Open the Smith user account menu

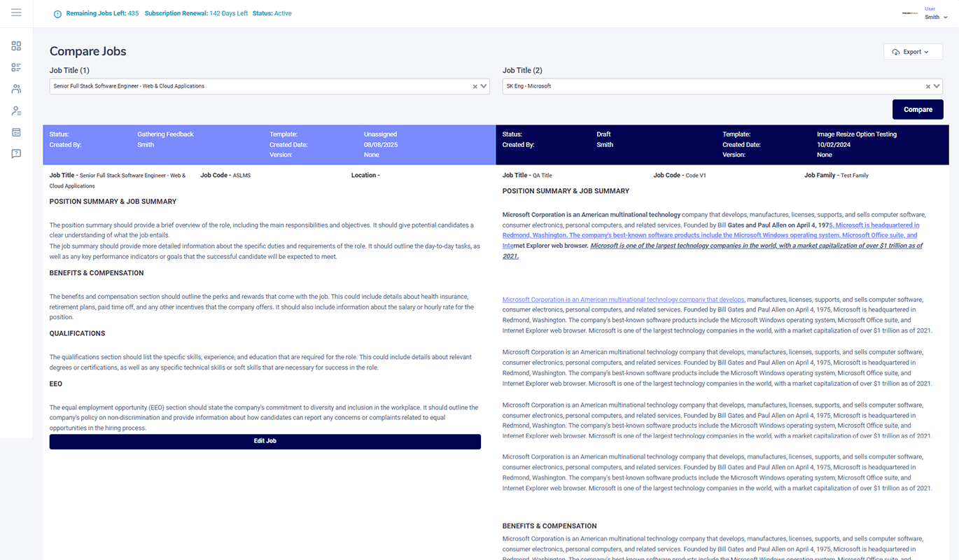pos(936,17)
